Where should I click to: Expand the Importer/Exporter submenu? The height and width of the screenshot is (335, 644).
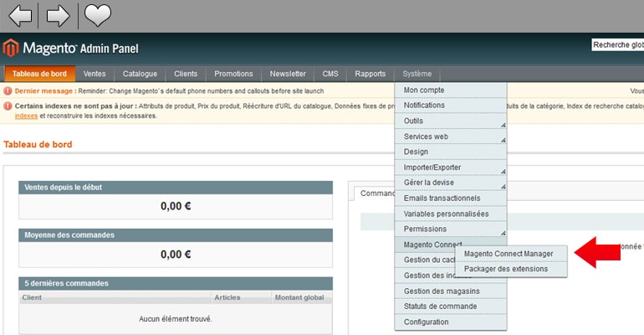(x=450, y=167)
